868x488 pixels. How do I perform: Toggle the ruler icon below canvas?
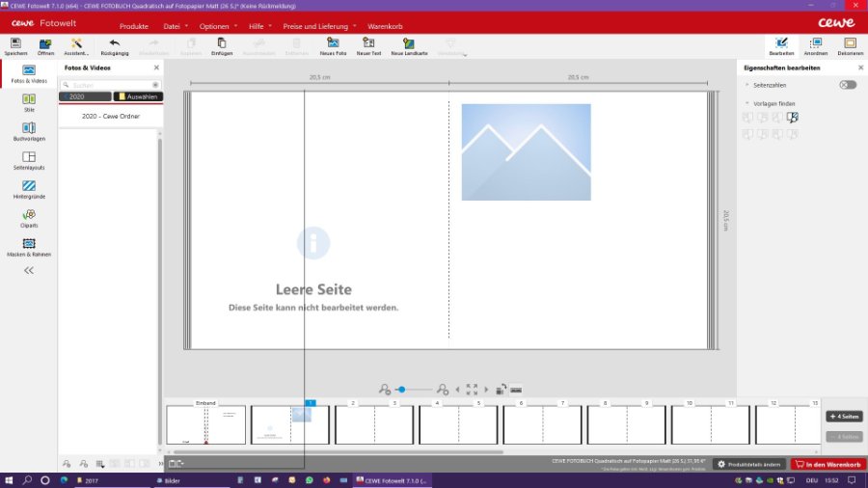(x=516, y=390)
